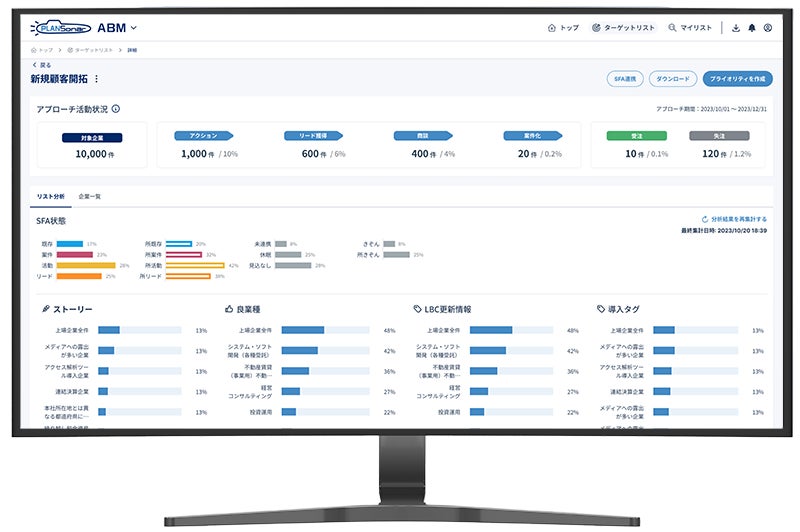Click the 10,000 件 value

[x=95, y=154]
